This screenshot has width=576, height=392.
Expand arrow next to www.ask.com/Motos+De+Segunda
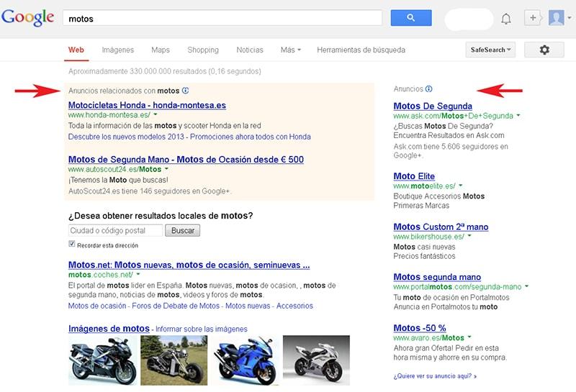coord(518,115)
